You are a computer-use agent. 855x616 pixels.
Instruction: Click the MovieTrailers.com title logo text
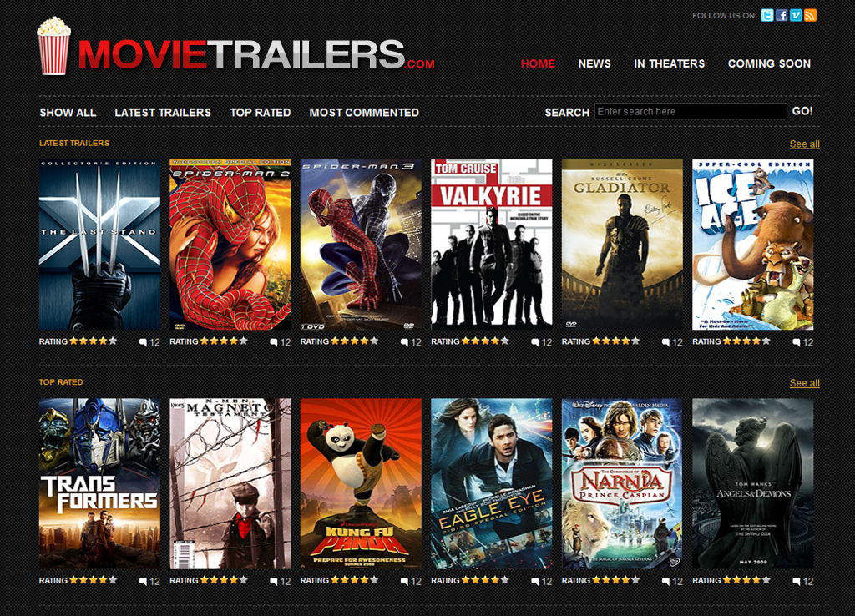point(256,54)
